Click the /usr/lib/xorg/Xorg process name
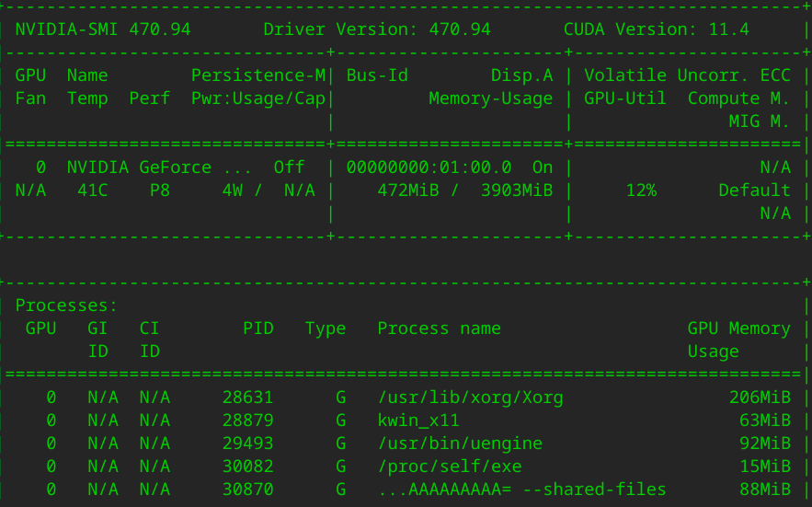The width and height of the screenshot is (812, 507). [x=470, y=398]
